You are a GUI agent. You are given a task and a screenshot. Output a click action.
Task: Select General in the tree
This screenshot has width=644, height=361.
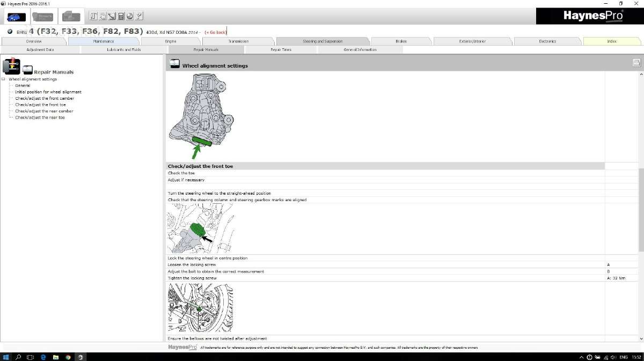23,86
